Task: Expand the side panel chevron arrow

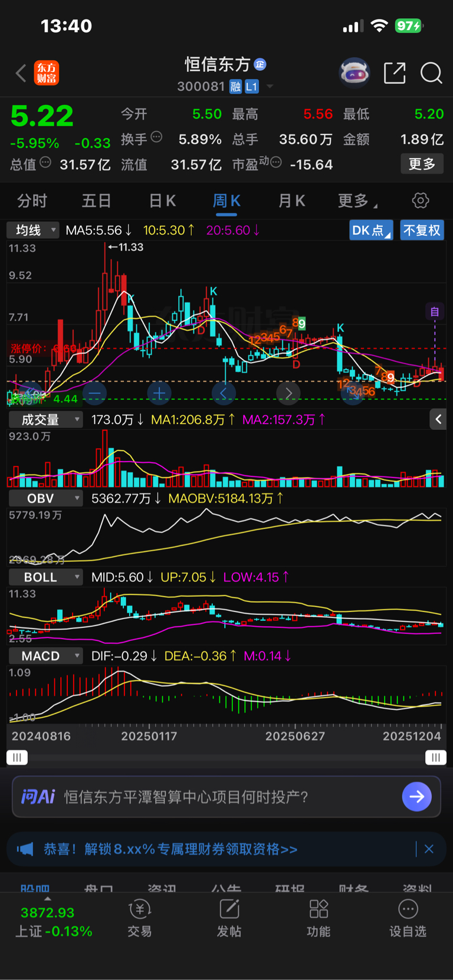Action: pyautogui.click(x=438, y=419)
